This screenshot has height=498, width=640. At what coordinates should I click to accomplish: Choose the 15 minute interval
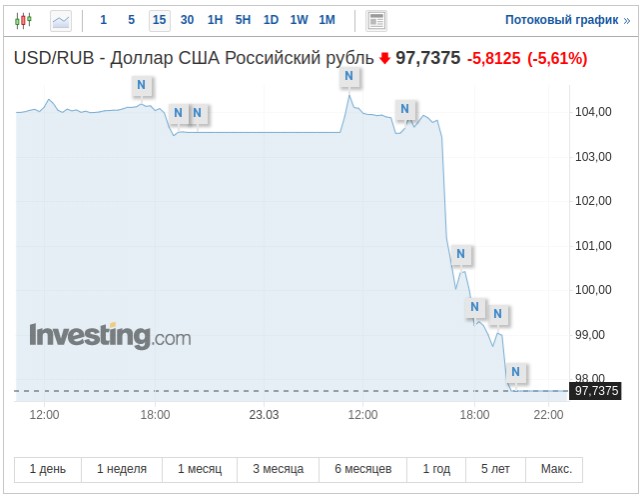(x=160, y=20)
